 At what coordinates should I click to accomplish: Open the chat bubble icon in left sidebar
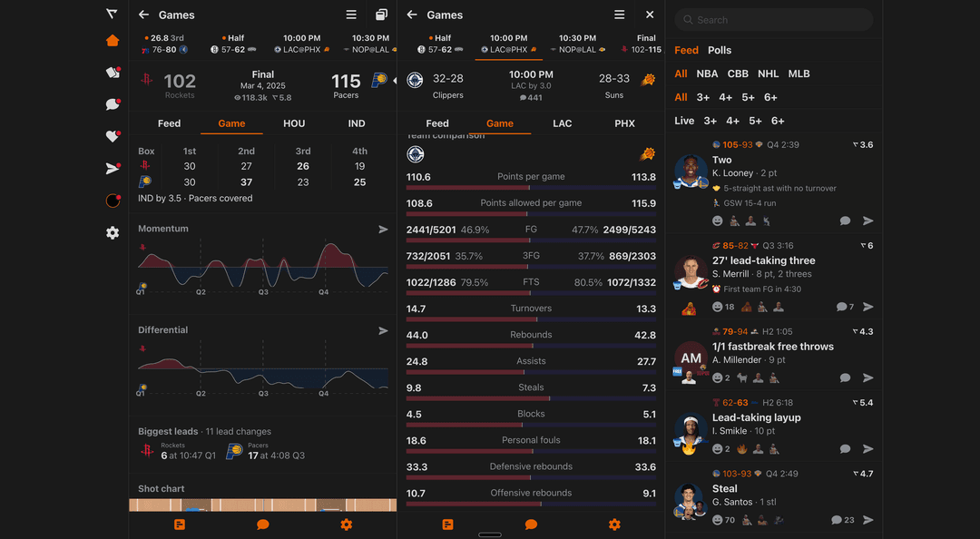[x=113, y=104]
